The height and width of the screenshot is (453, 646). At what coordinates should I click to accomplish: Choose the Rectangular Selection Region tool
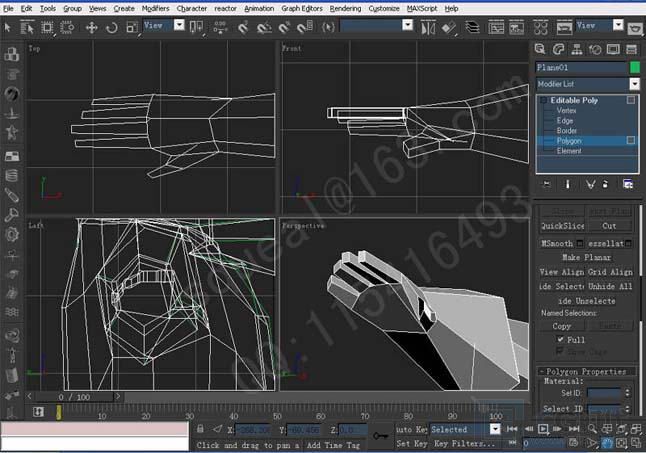click(47, 28)
